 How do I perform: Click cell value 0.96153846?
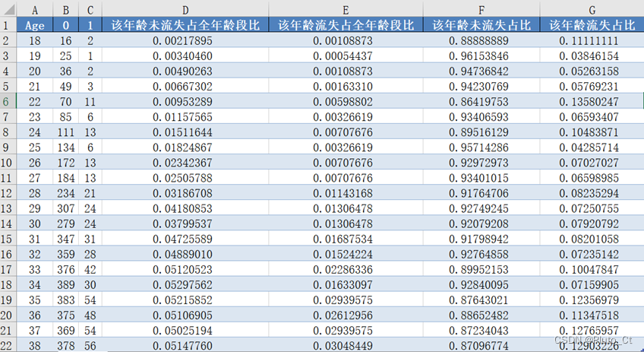coord(481,56)
